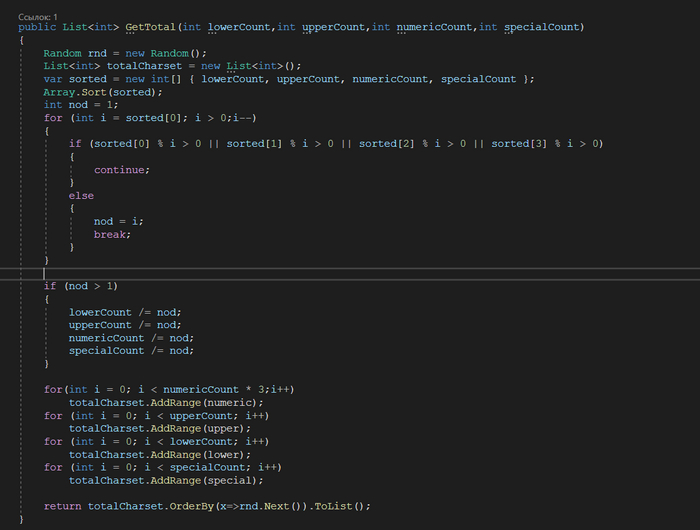700x530 pixels.
Task: Click the 'int nod = 1;' declaration
Action: pos(80,105)
